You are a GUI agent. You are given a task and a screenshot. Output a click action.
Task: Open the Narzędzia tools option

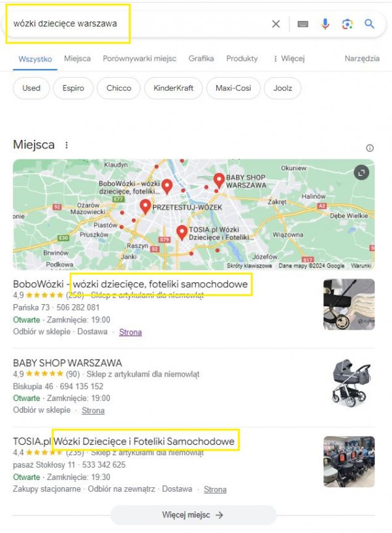[362, 58]
